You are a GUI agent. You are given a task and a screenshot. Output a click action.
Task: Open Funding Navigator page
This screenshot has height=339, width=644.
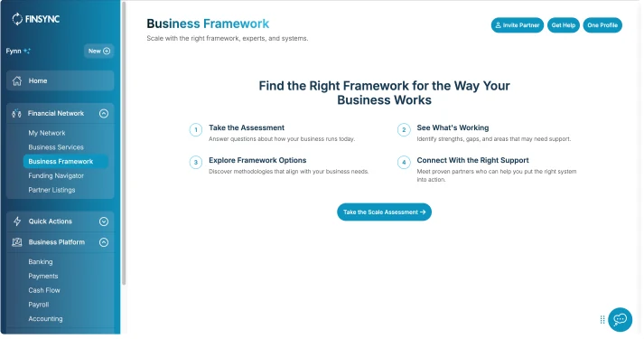click(x=56, y=176)
